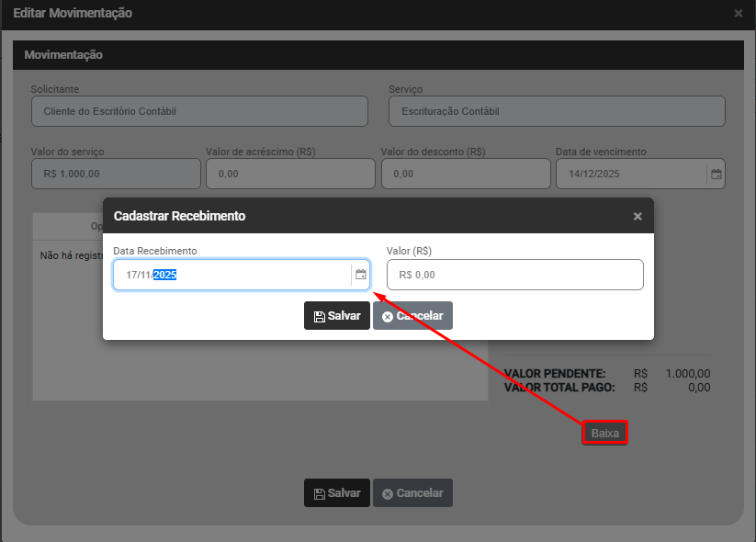This screenshot has height=542, width=756.
Task: Save the receipt in Cadastrar Recebimento
Action: pyautogui.click(x=337, y=315)
